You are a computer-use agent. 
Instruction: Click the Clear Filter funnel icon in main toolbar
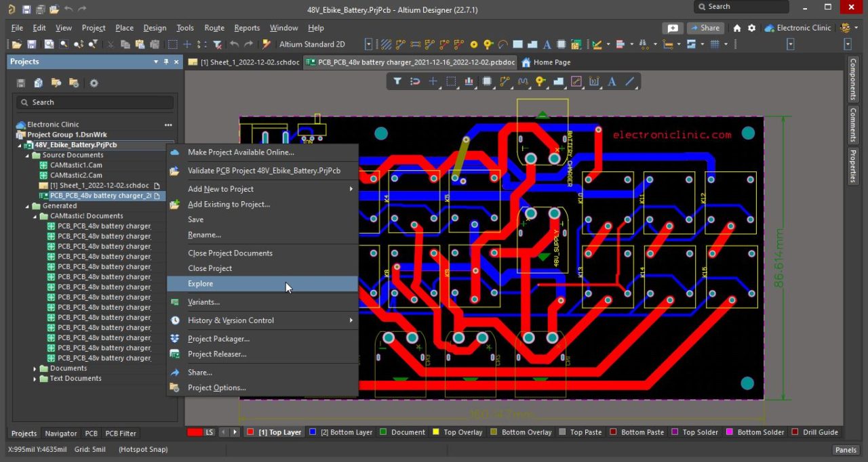[x=217, y=44]
